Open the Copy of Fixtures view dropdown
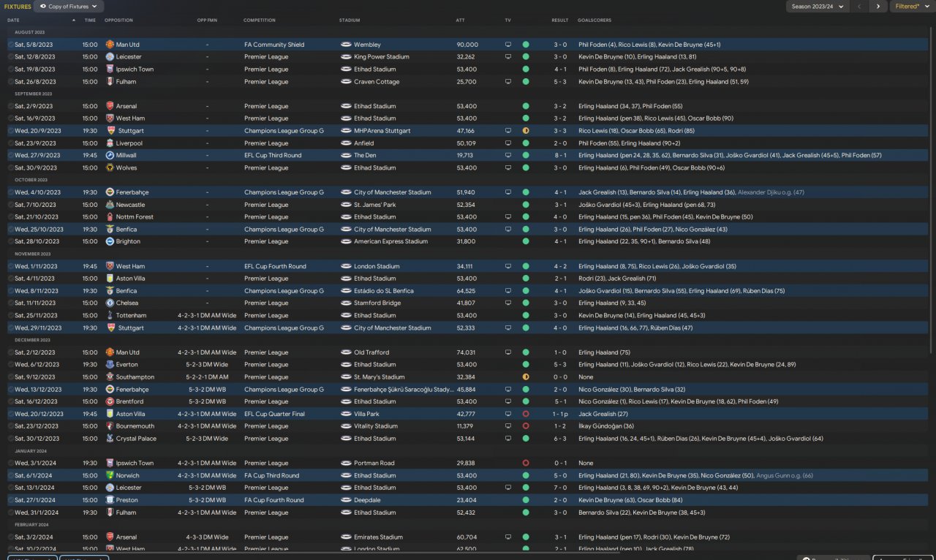Image resolution: width=936 pixels, height=560 pixels. (x=69, y=7)
